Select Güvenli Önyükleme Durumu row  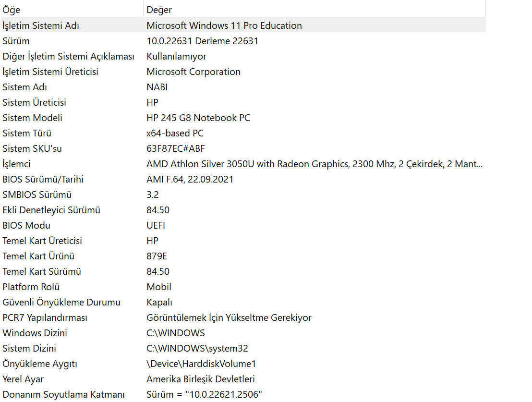243,302
